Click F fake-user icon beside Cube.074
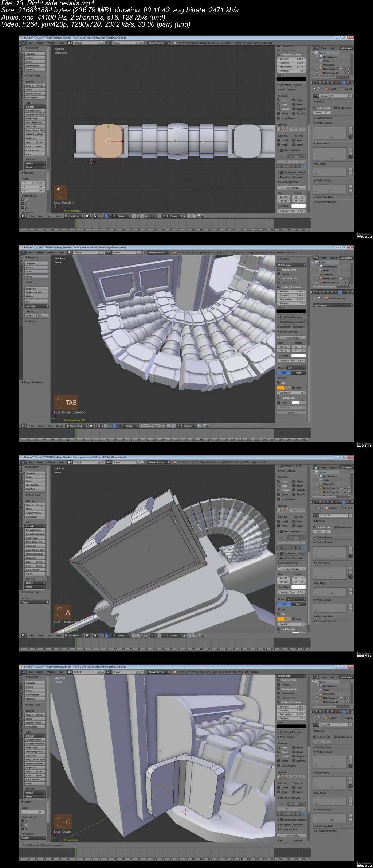Image resolution: width=373 pixels, height=868 pixels. (x=350, y=725)
